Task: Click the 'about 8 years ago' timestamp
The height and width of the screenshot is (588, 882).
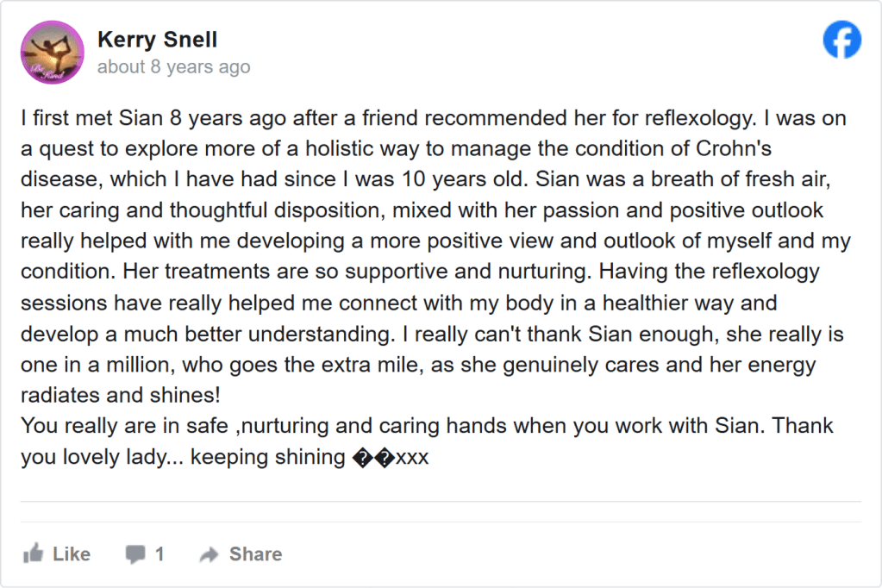Action: (173, 67)
